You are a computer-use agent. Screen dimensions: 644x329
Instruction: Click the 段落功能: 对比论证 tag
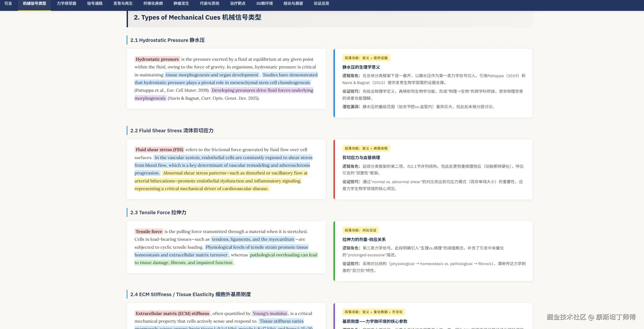360,230
